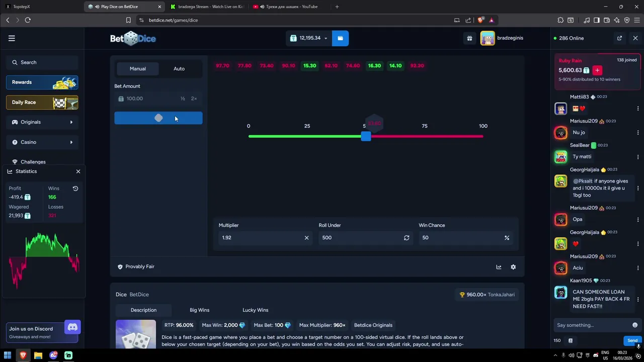Click the 97.70 roll history chip
644x362 pixels.
pos(222,66)
